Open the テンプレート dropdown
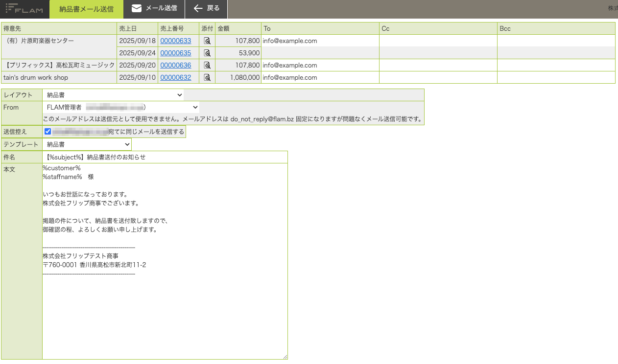Image resolution: width=618 pixels, height=364 pixels. point(87,144)
